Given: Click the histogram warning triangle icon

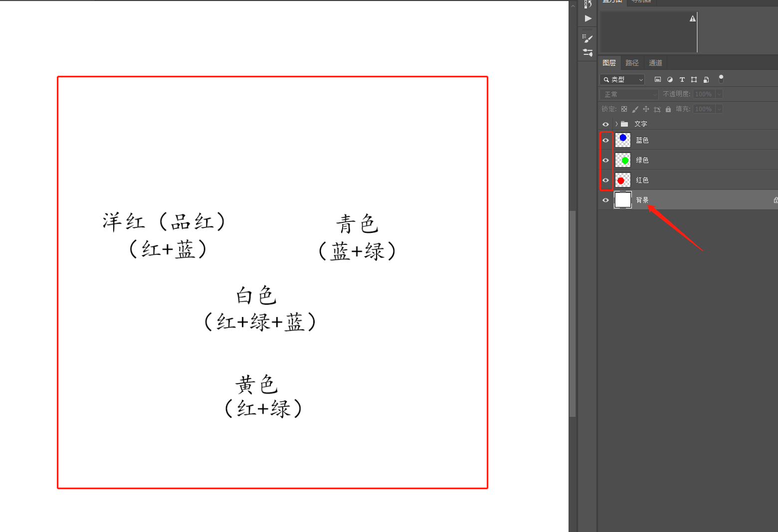Looking at the screenshot, I should click(x=693, y=18).
